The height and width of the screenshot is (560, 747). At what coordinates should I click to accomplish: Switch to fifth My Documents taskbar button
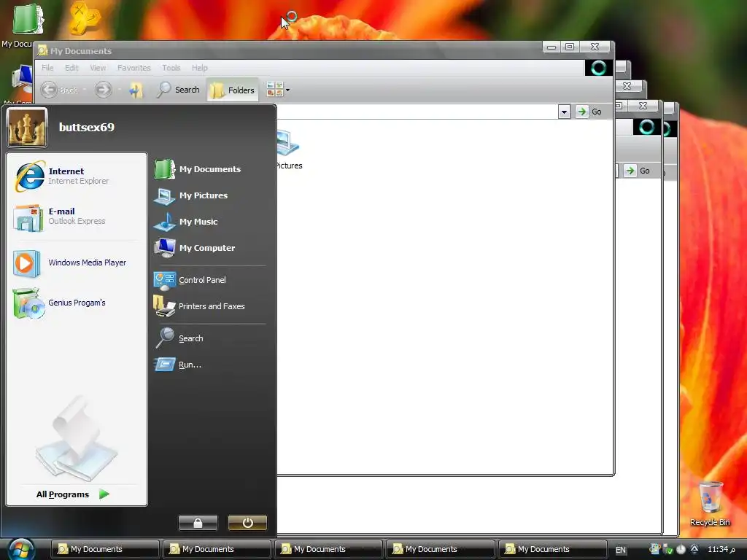(552, 549)
